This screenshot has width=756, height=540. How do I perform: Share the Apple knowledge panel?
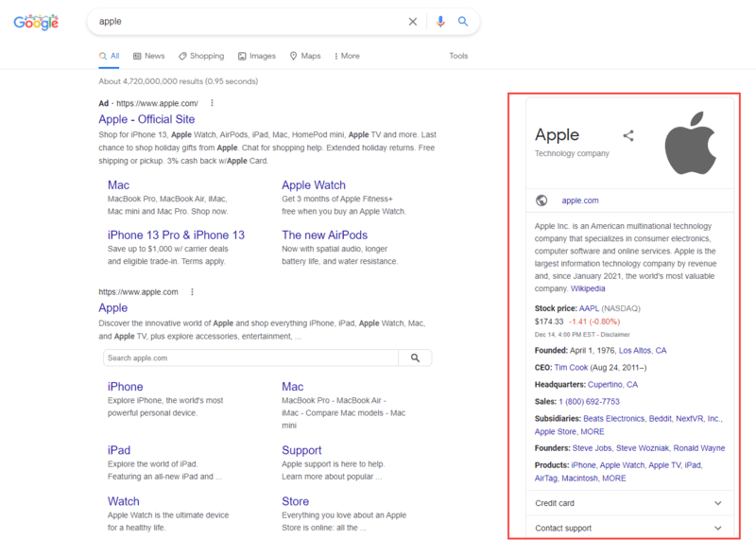tap(628, 135)
